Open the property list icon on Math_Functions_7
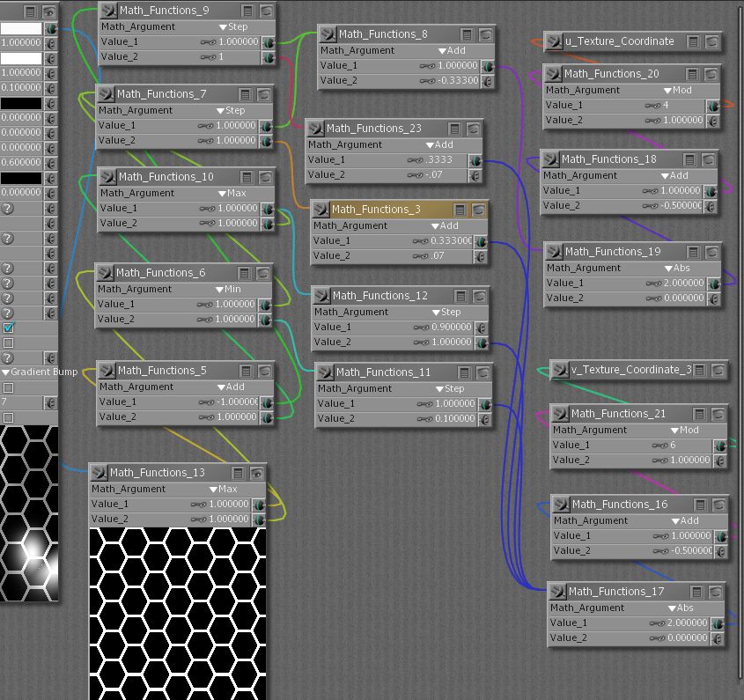The image size is (744, 700). (246, 94)
